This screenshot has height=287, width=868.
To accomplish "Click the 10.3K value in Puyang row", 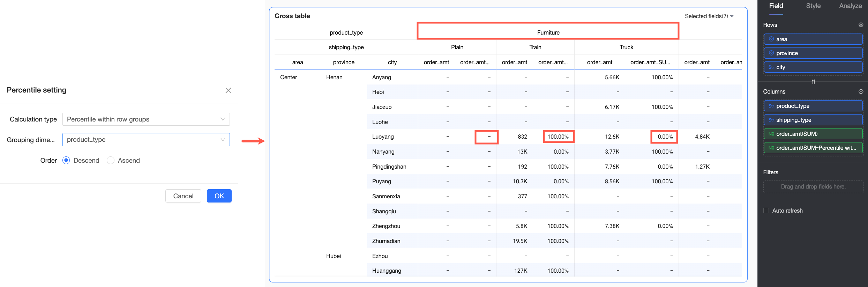I will coord(520,182).
